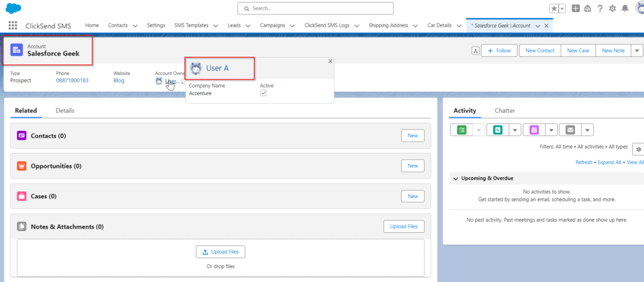The image size is (644, 282).
Task: Click in the global Search field
Action: coord(316,8)
